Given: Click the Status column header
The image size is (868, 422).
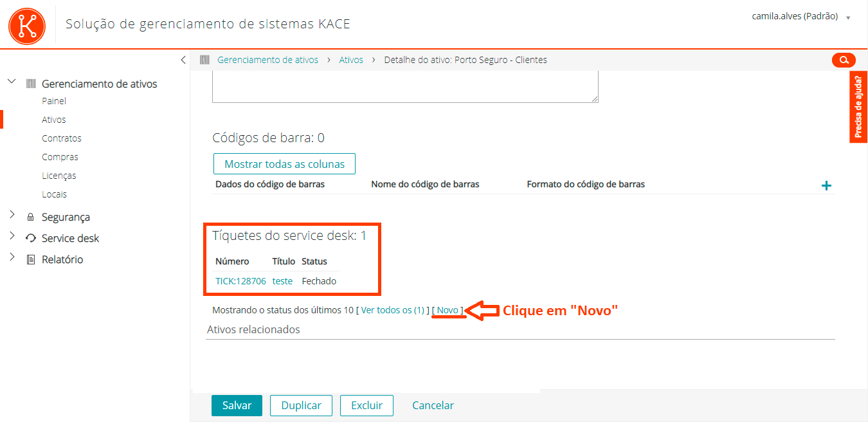Looking at the screenshot, I should [314, 262].
